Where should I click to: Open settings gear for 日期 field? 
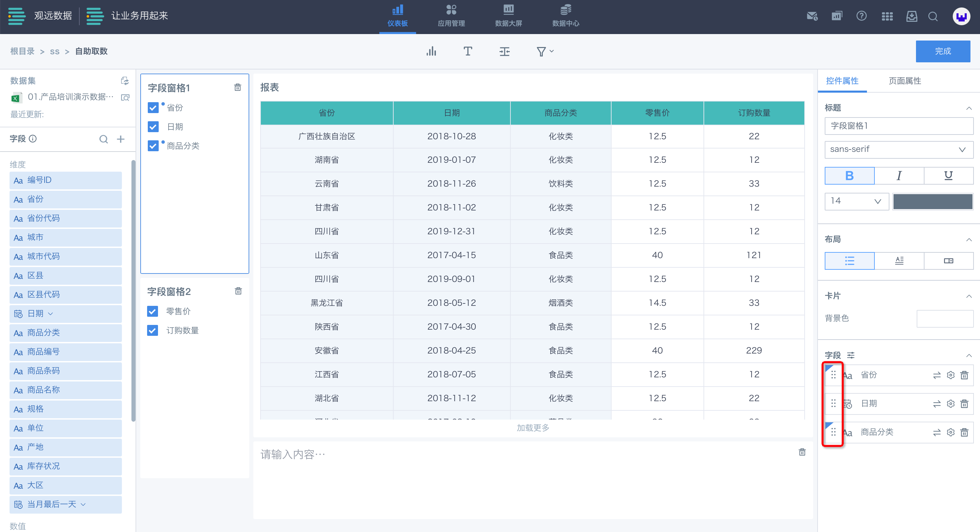[x=950, y=404]
